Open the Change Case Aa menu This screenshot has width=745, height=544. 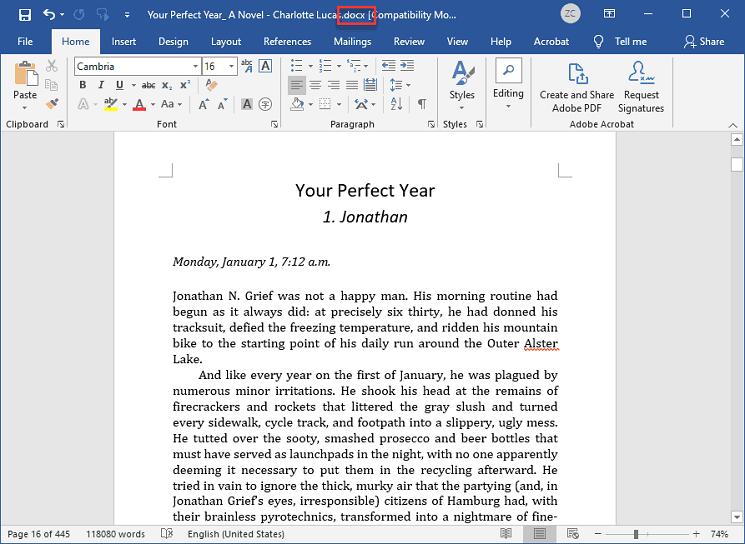tap(171, 104)
